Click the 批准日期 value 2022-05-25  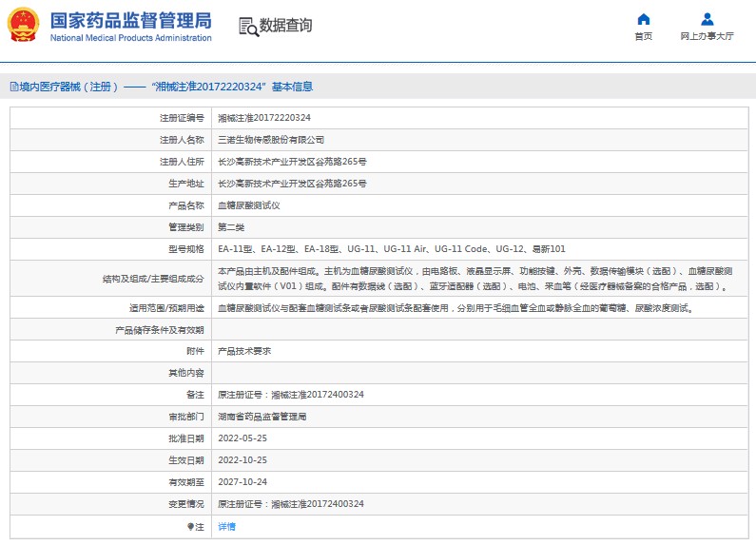pos(242,438)
